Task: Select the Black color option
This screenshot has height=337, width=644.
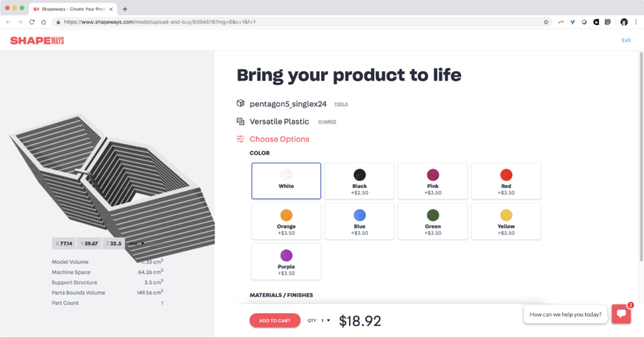Action: (360, 181)
